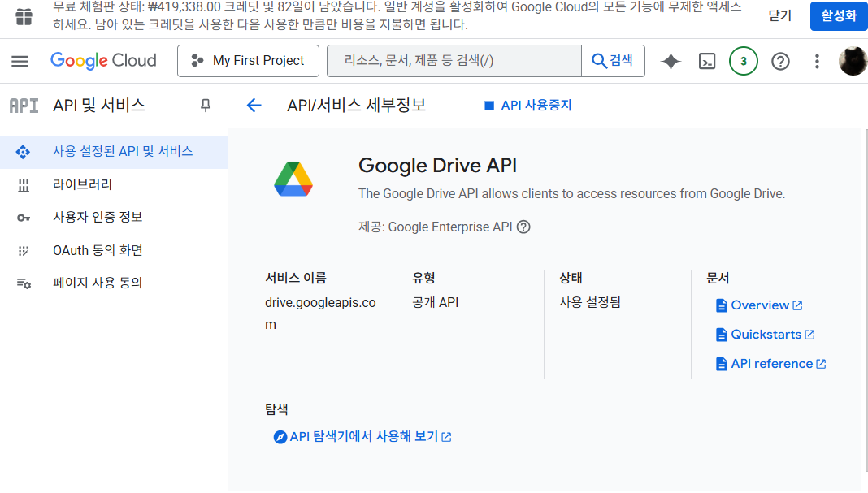Open the Overview documentation link
The image size is (868, 493).
pyautogui.click(x=759, y=305)
